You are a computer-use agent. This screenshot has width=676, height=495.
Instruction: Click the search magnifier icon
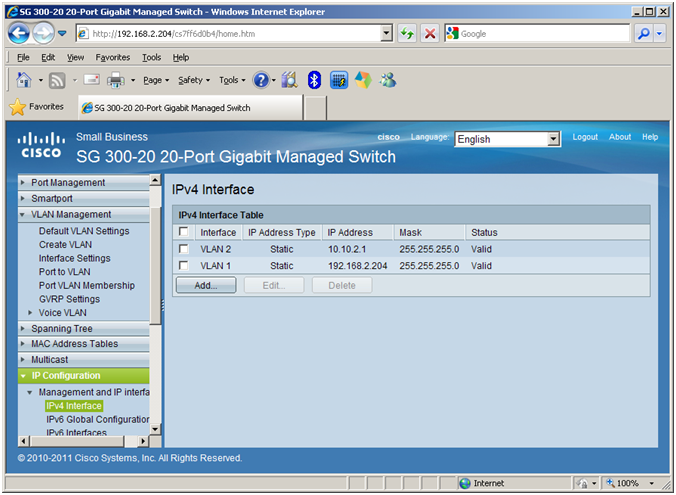643,33
